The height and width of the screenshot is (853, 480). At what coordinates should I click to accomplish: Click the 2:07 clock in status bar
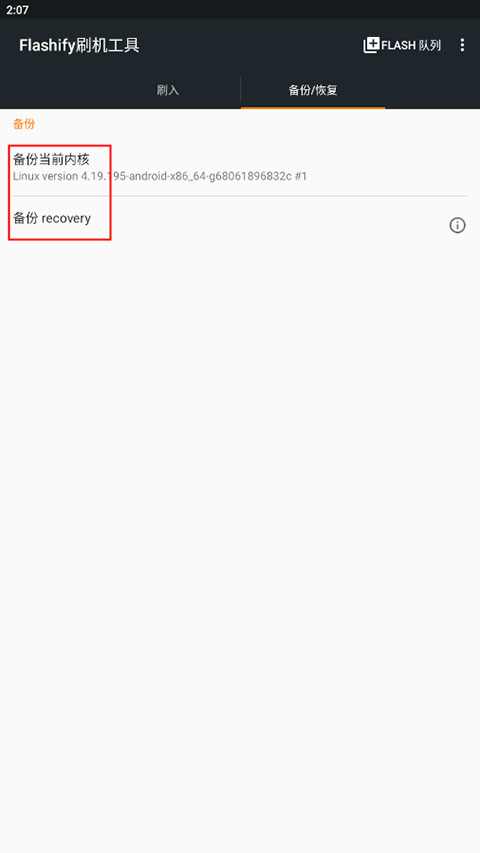point(17,10)
